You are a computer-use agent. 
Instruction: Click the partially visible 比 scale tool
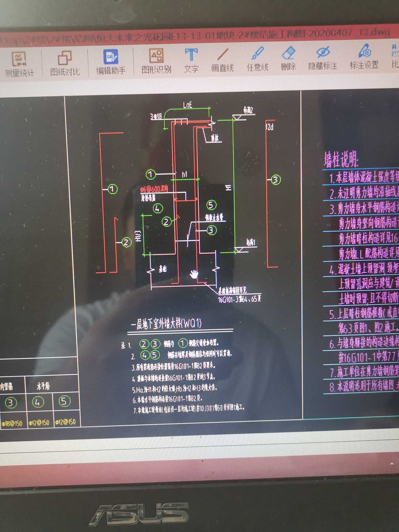pos(395,56)
